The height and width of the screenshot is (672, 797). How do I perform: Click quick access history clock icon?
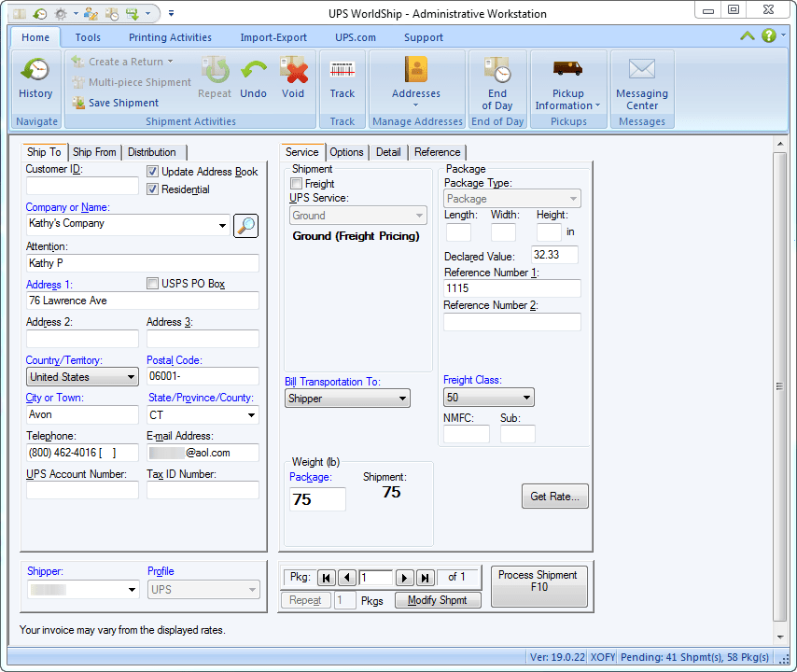(39, 14)
